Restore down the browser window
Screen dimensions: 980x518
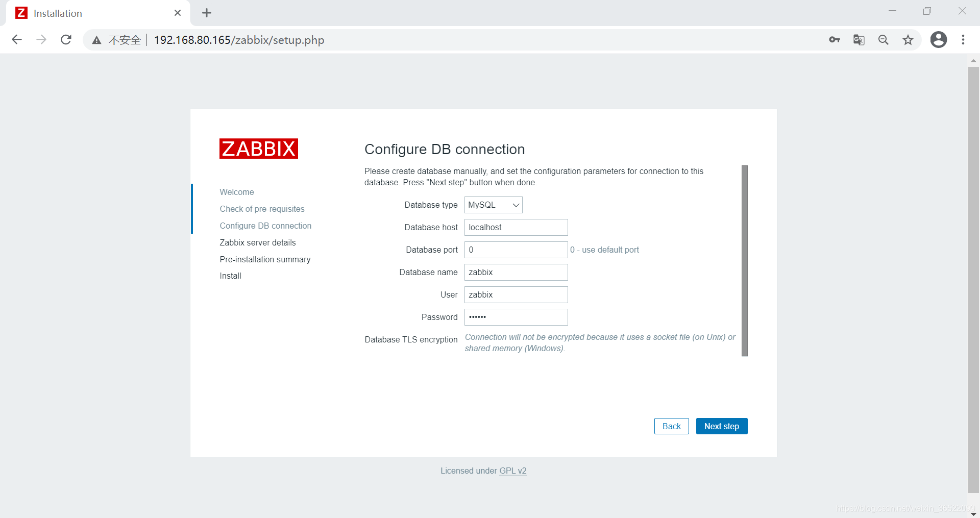927,11
